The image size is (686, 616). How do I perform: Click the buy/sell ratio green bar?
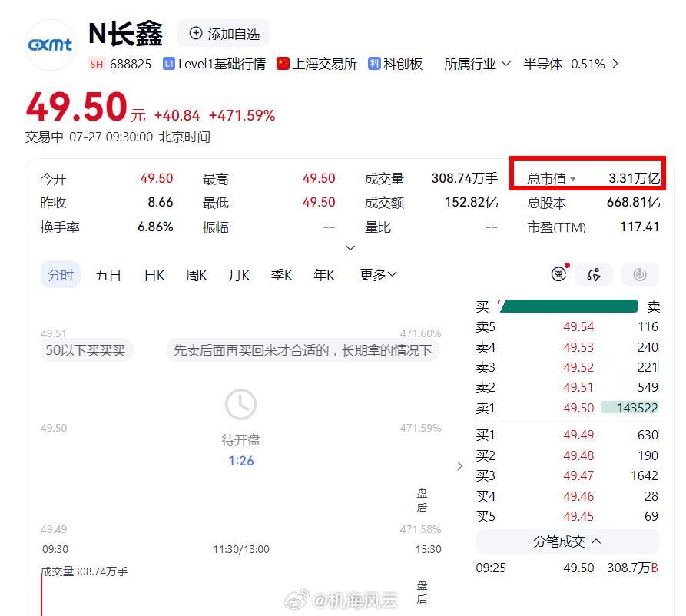click(x=568, y=306)
